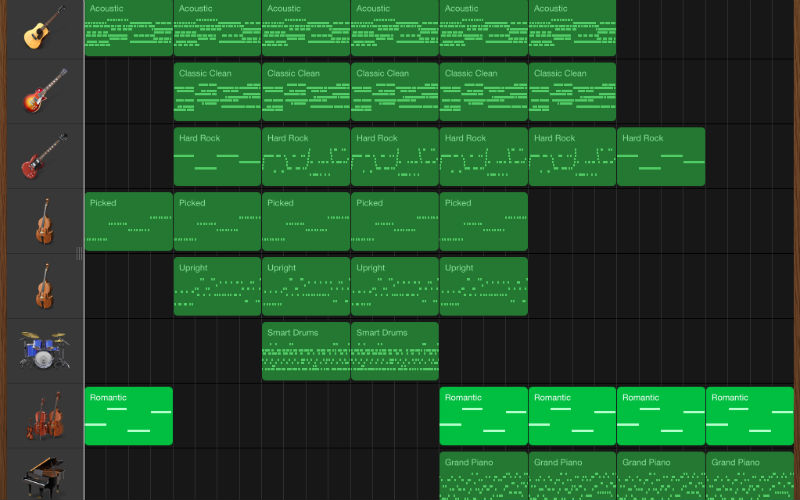Select the second Smart Drums region
This screenshot has height=500, width=800.
pos(395,351)
